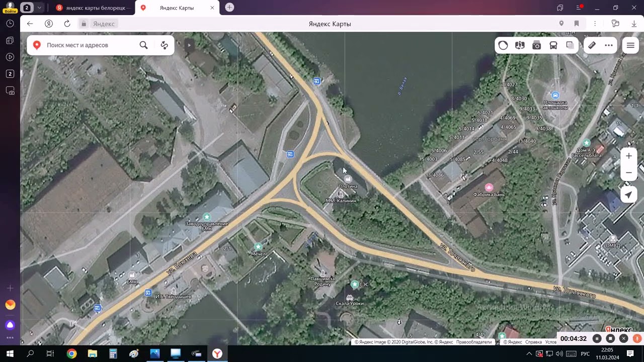
Task: Open a new browser tab
Action: tap(229, 8)
